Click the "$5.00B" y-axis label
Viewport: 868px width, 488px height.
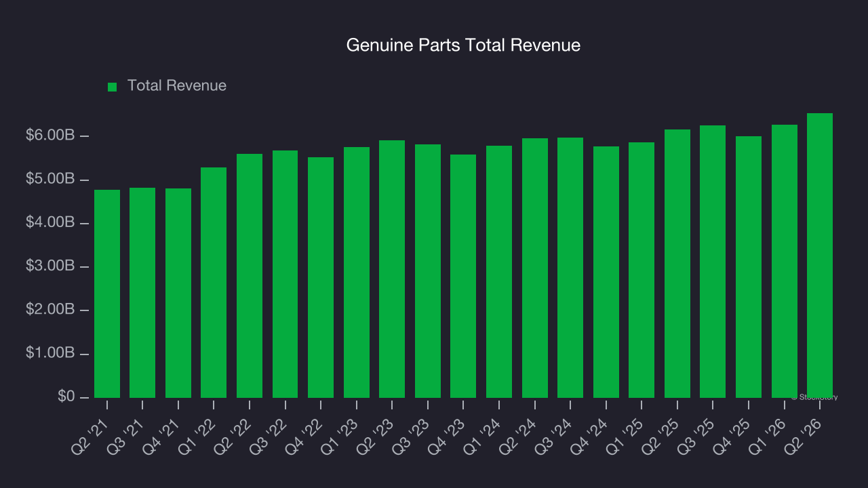pyautogui.click(x=50, y=180)
